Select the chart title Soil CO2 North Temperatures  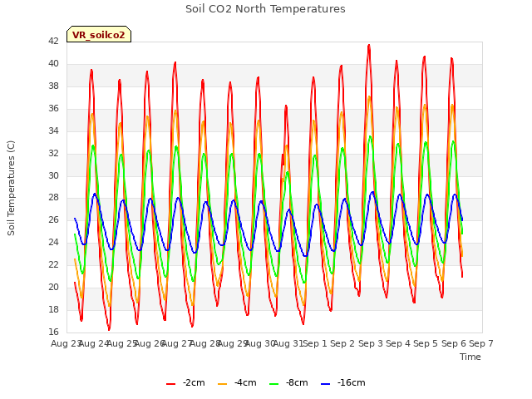tap(265, 9)
